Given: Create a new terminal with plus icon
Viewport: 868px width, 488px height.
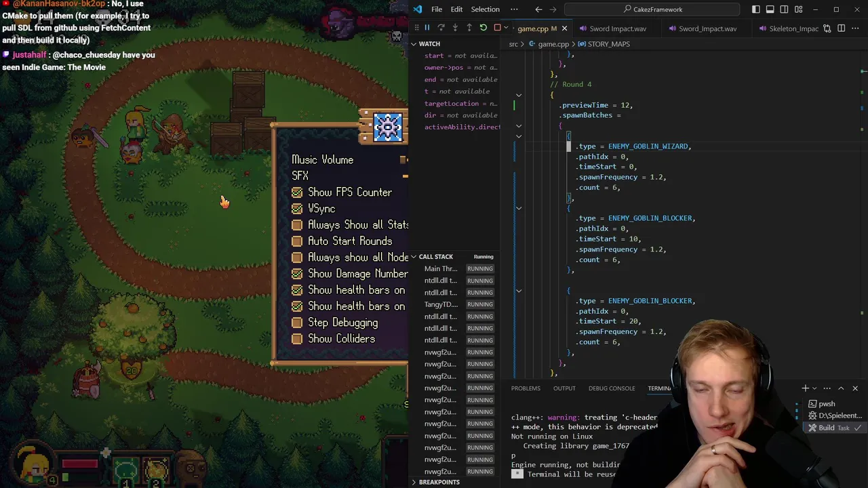Looking at the screenshot, I should click(806, 388).
